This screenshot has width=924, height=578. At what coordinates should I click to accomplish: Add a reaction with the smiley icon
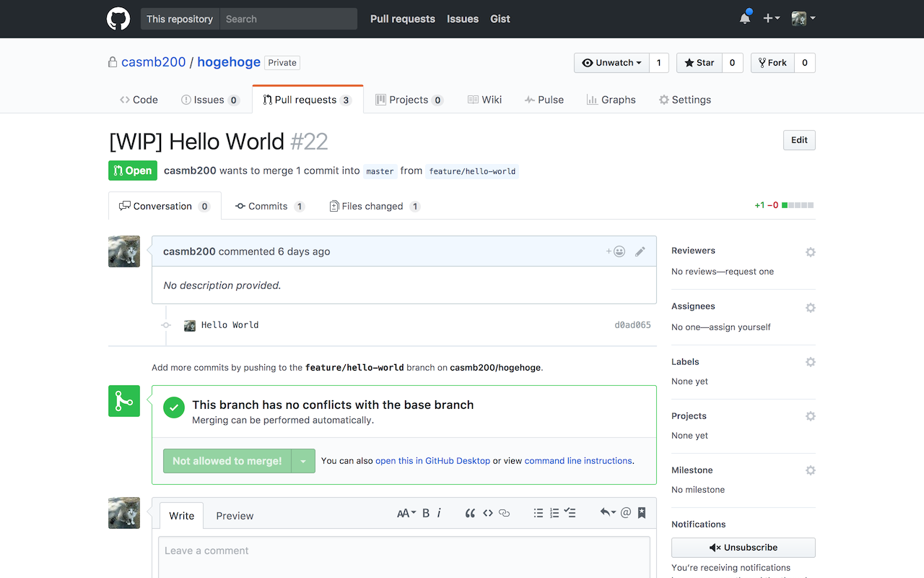point(616,251)
